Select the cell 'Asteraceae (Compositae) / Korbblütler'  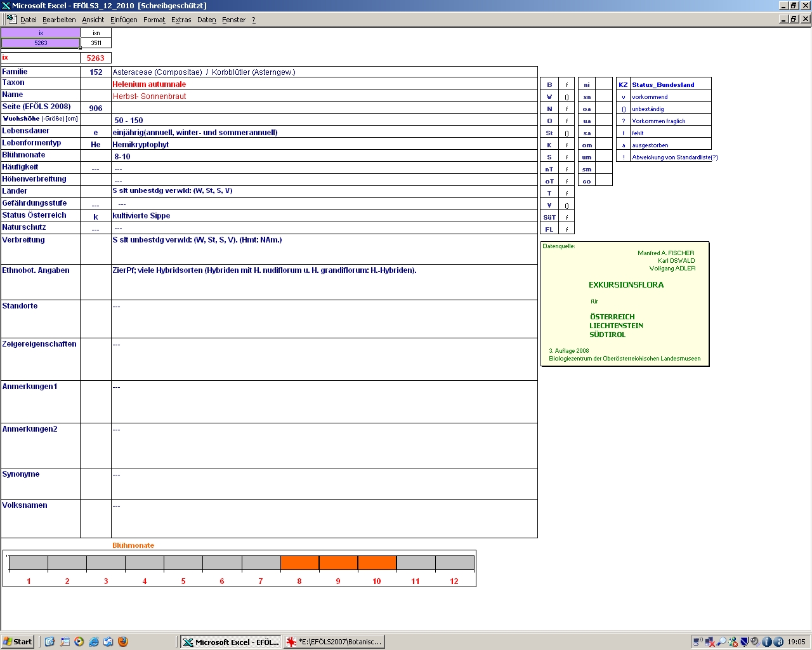coord(324,72)
